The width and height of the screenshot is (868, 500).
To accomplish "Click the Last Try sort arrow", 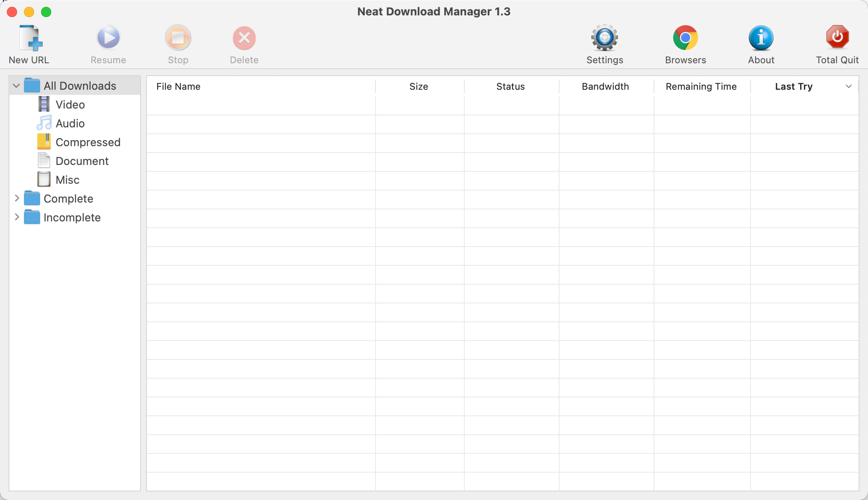I will click(848, 86).
